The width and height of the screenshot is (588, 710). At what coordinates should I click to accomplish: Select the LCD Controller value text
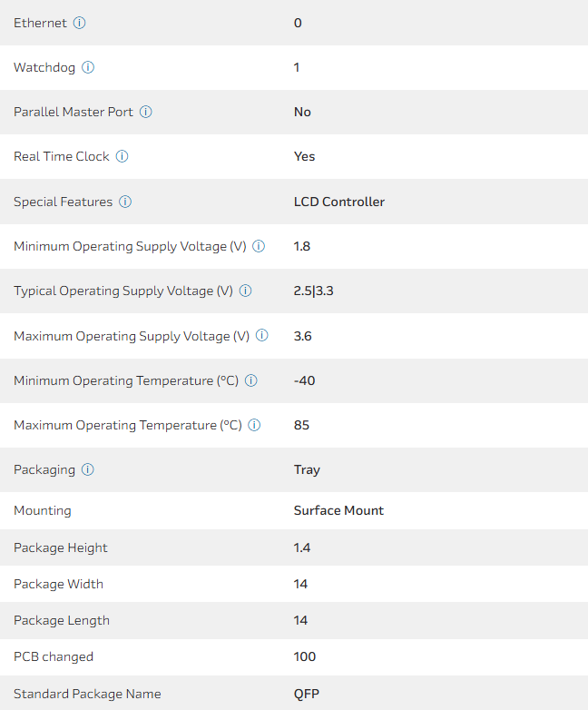click(339, 202)
